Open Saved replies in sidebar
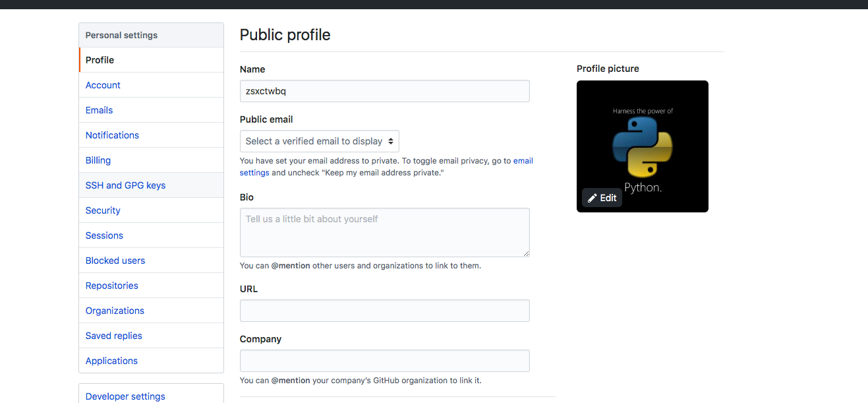The width and height of the screenshot is (868, 403). click(x=151, y=336)
